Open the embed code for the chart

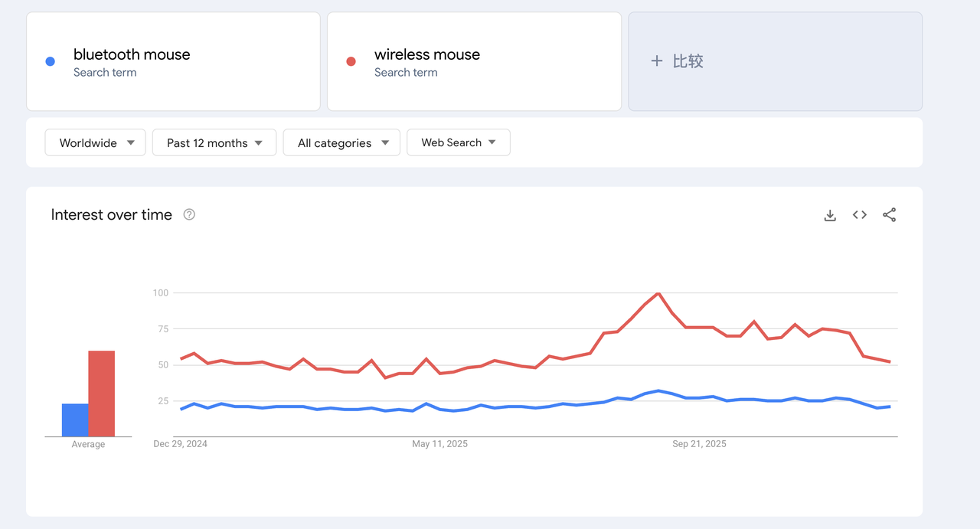click(859, 215)
